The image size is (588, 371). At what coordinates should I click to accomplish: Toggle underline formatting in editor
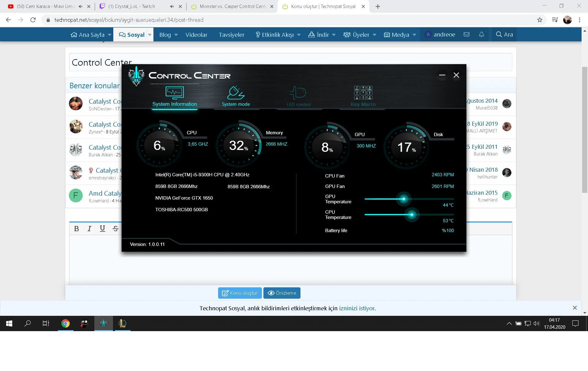(x=102, y=229)
